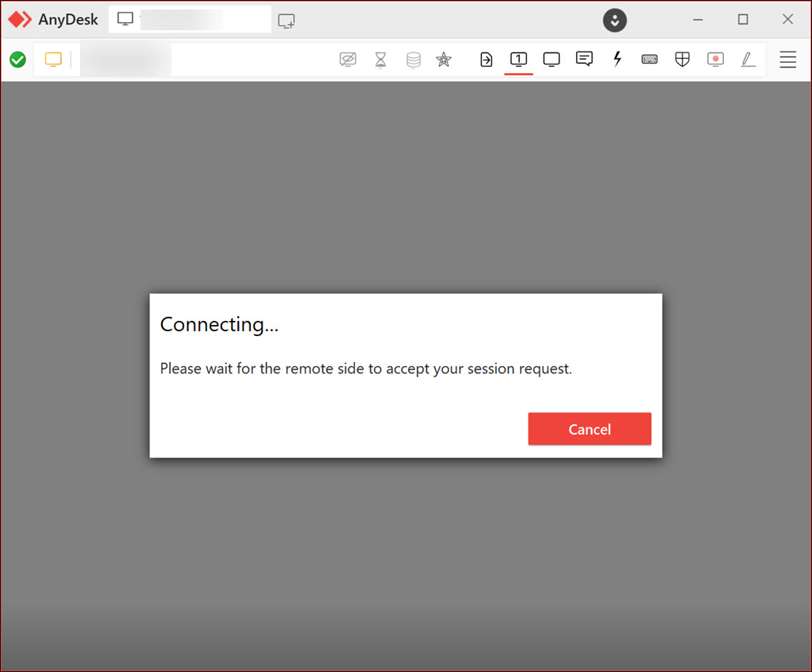The image size is (812, 672).
Task: Open the file transfer icon
Action: (x=486, y=59)
